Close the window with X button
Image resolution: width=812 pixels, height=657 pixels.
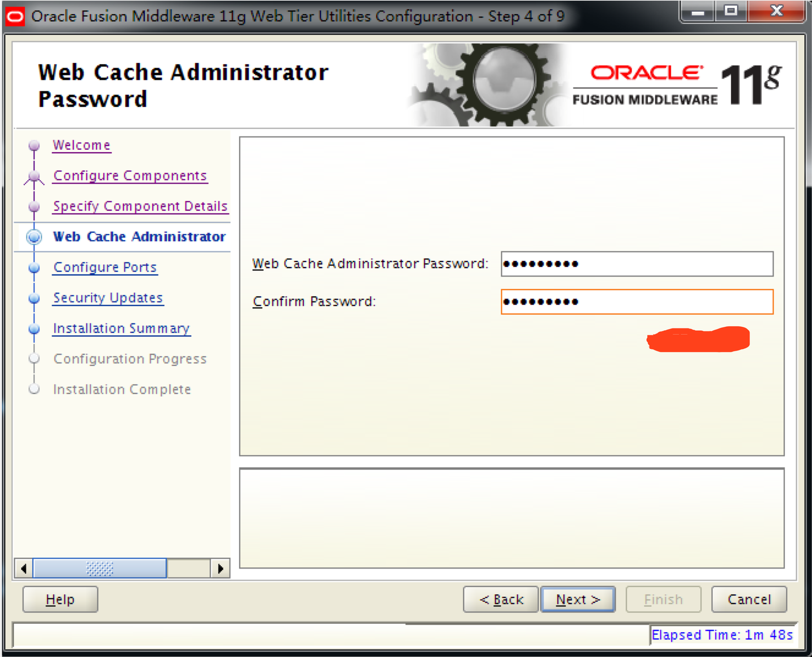(x=776, y=11)
